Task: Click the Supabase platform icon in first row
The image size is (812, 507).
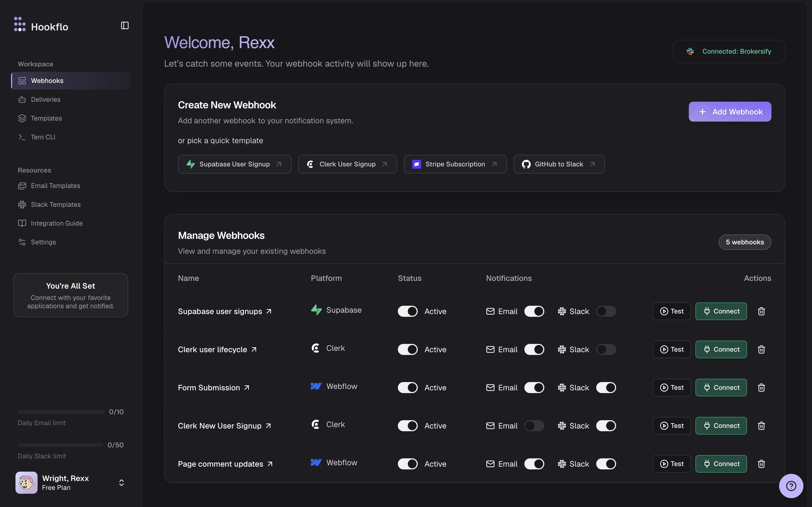Action: pyautogui.click(x=316, y=310)
